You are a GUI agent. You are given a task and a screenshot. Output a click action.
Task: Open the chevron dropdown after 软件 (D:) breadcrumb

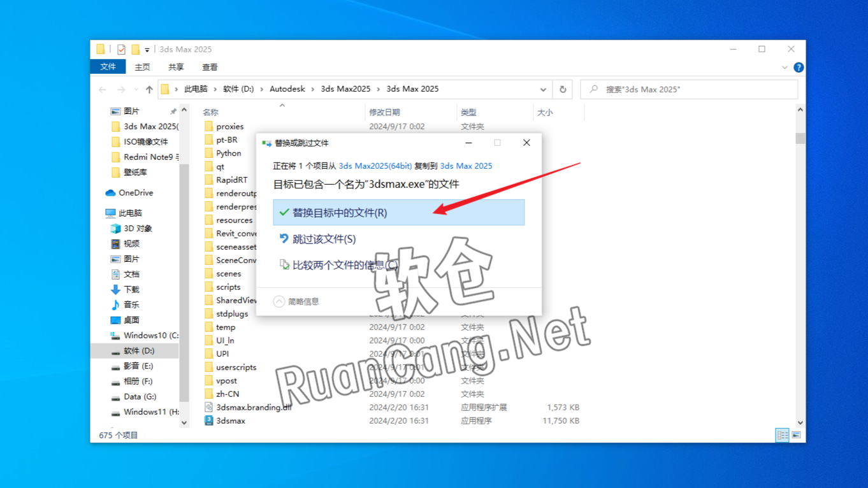point(262,89)
